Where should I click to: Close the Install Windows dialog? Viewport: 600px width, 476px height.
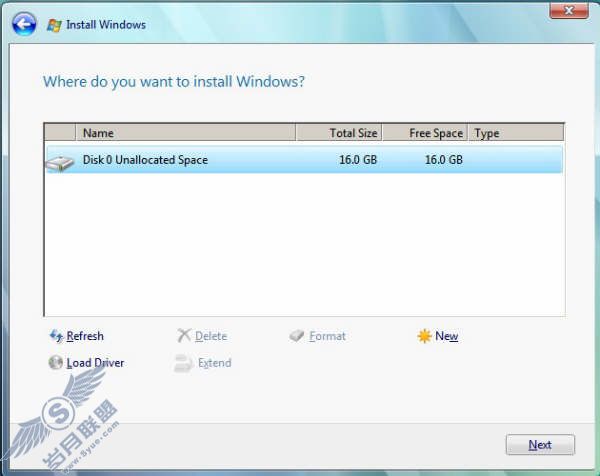pos(569,11)
